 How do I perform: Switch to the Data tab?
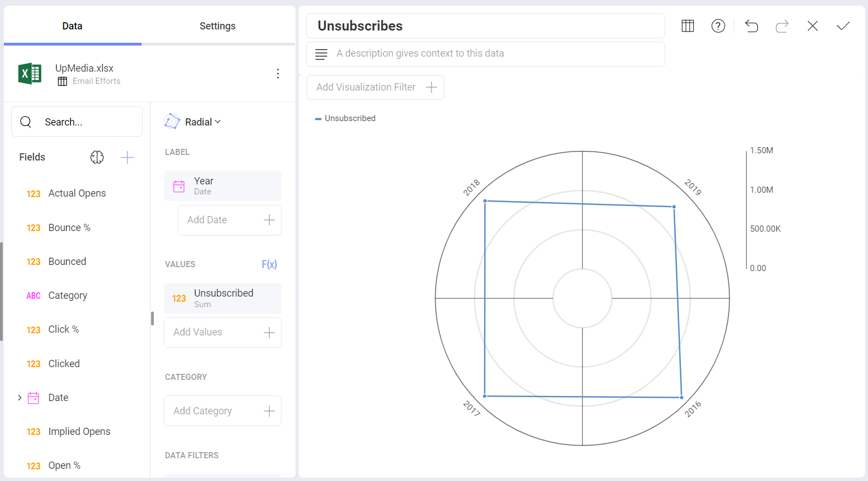tap(72, 26)
